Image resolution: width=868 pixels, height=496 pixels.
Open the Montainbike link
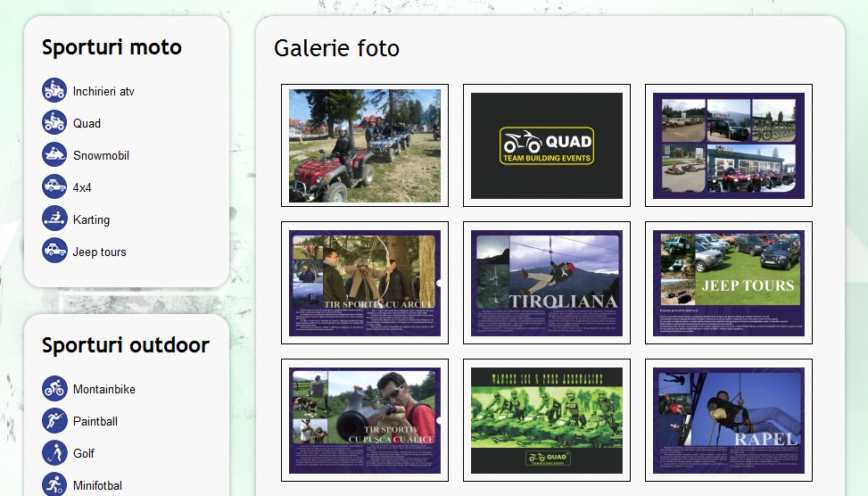click(104, 389)
